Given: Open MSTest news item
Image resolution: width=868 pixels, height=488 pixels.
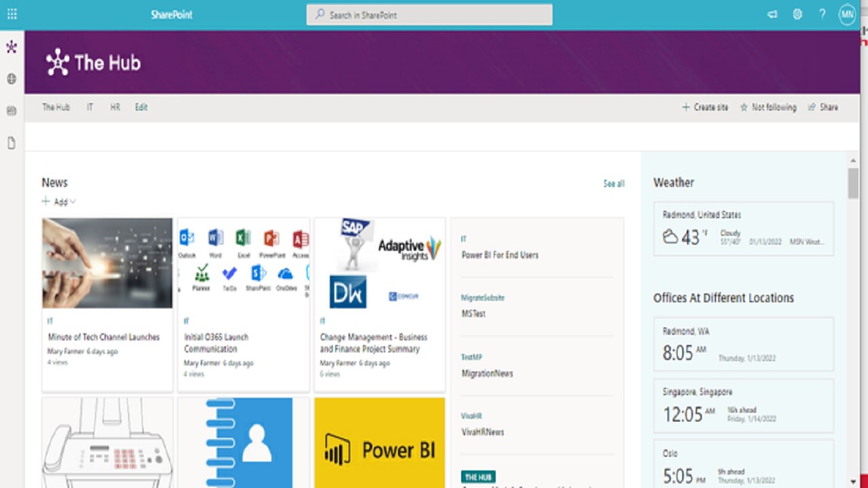Looking at the screenshot, I should click(x=473, y=314).
